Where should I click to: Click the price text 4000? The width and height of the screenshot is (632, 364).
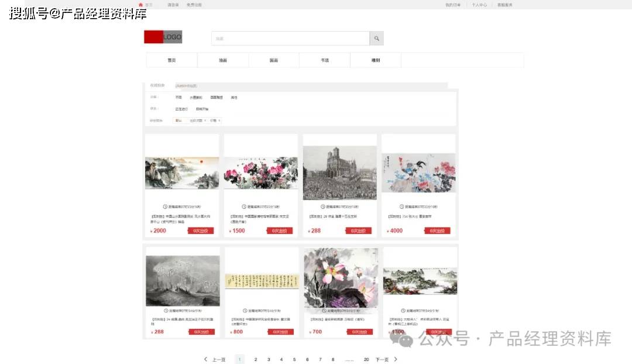tap(396, 231)
